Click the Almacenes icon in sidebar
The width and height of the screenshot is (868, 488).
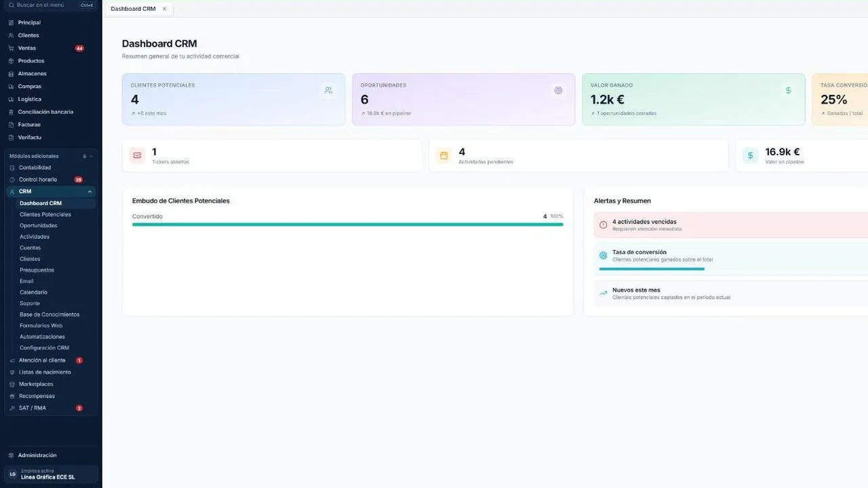(11, 74)
